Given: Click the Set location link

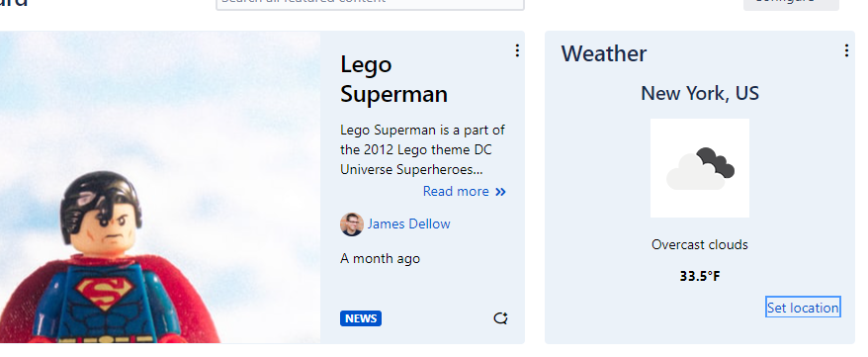Looking at the screenshot, I should pyautogui.click(x=803, y=308).
